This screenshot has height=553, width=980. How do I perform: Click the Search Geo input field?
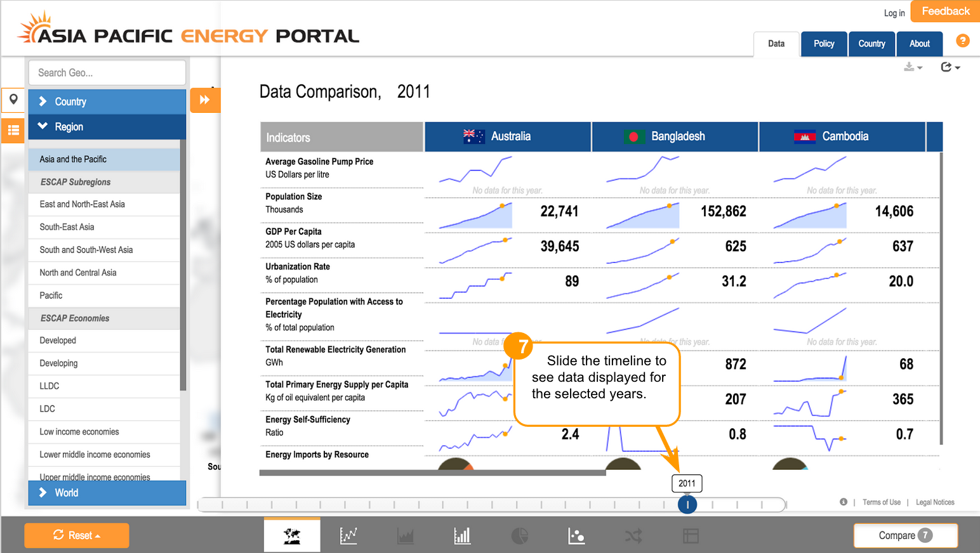107,73
